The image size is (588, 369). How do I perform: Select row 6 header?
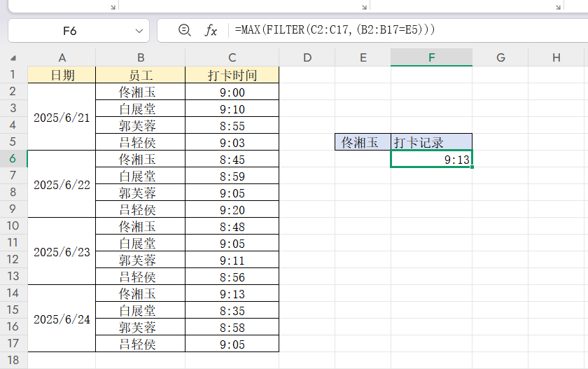[x=13, y=159]
